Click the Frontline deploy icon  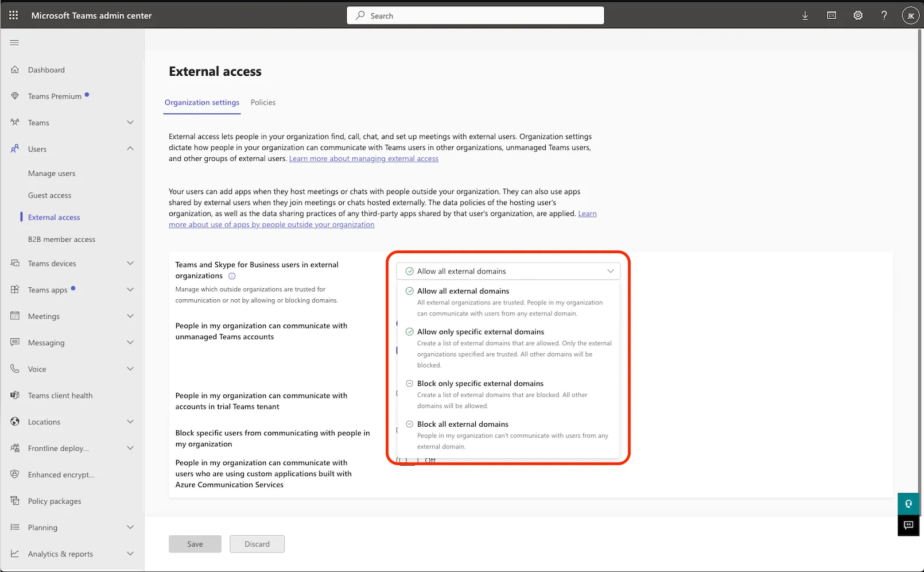click(15, 448)
